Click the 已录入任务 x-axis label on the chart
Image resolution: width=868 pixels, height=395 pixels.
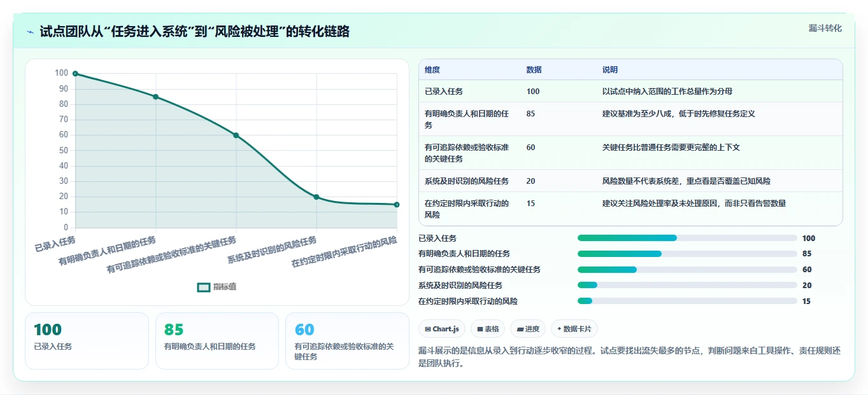[x=55, y=244]
